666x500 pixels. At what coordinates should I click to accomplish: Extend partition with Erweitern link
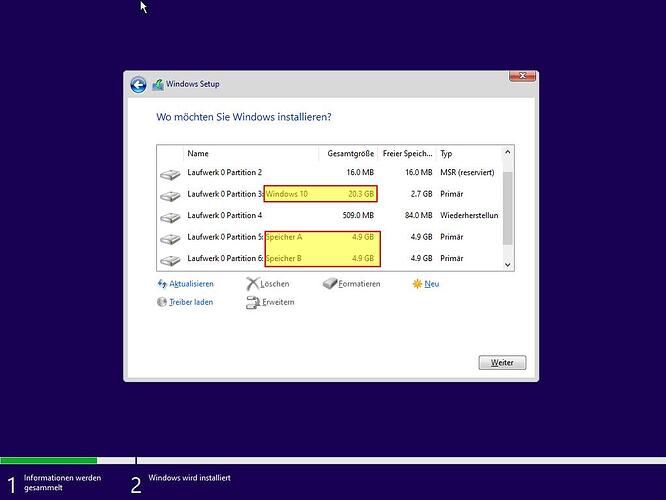[278, 302]
